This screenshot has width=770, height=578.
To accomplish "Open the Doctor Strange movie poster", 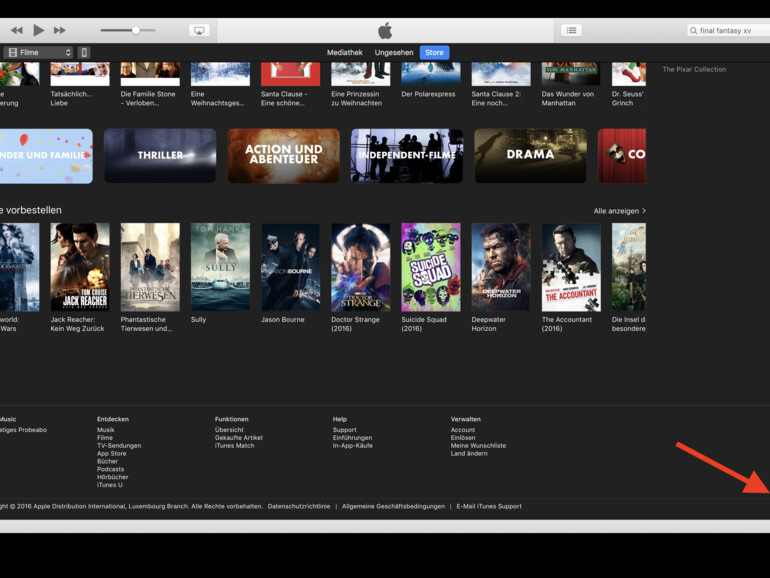I will [361, 267].
